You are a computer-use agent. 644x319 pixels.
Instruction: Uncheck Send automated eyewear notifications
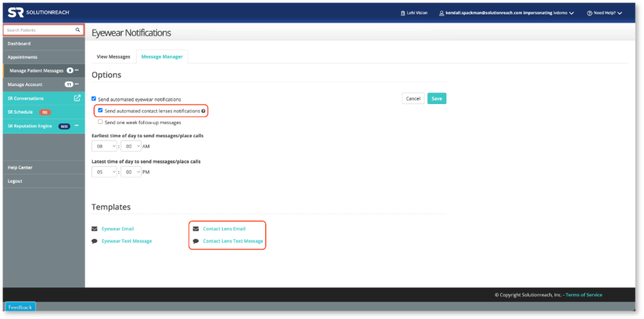click(94, 99)
